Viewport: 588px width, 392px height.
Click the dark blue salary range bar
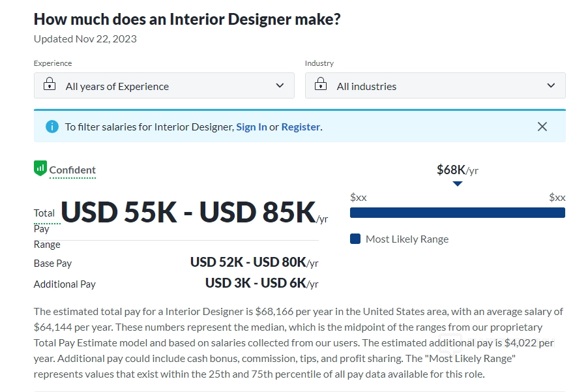point(457,213)
